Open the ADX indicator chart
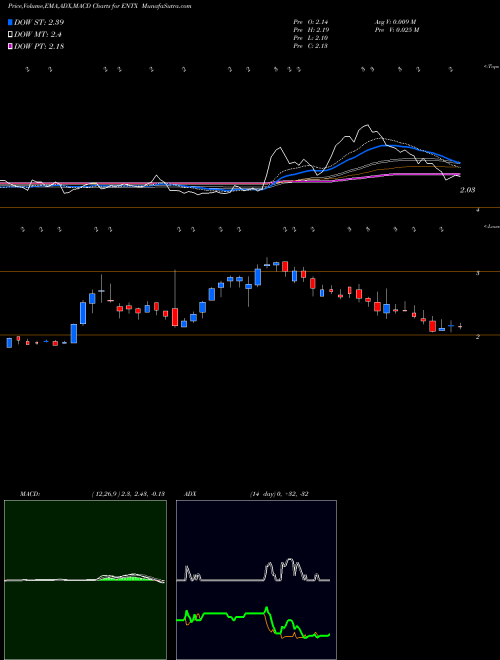 pos(256,580)
